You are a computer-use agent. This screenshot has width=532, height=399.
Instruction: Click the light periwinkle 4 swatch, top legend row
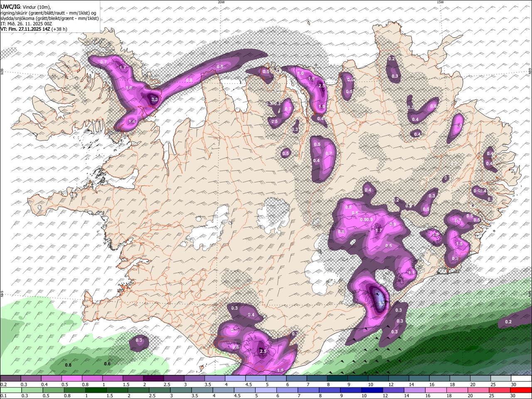pyautogui.click(x=235, y=379)
